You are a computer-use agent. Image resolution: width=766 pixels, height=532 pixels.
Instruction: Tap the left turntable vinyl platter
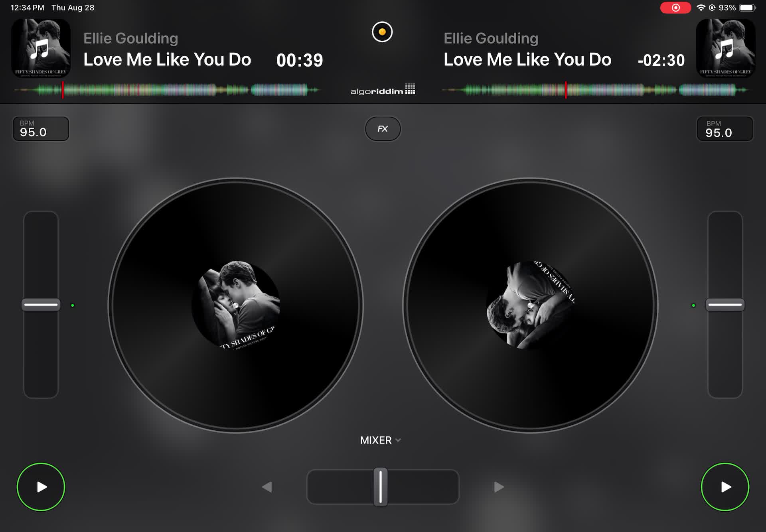[235, 305]
